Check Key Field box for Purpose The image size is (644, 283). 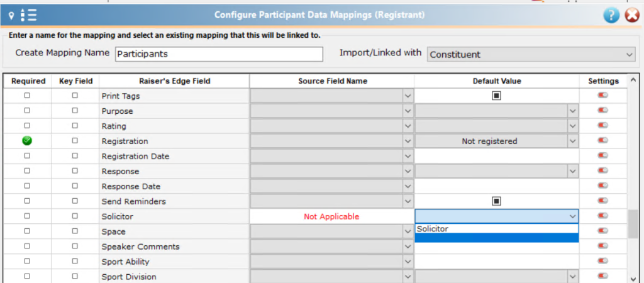tap(75, 111)
